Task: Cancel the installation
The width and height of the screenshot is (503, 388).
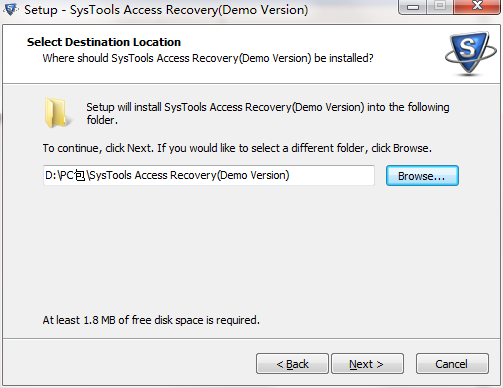Action: coord(452,364)
